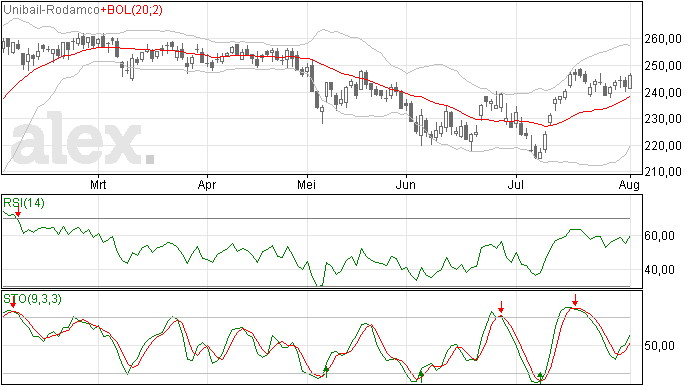Click the +BOL(20;2) indicator label
This screenshot has height=387, width=690.
click(132, 10)
